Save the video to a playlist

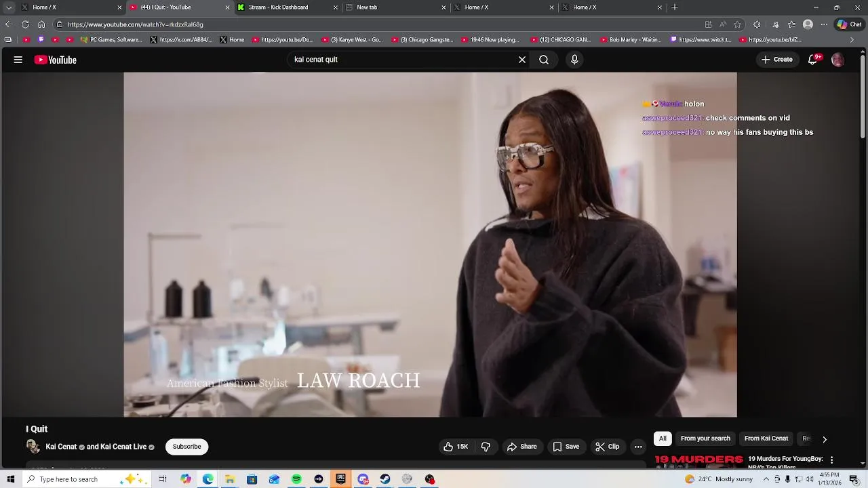pos(566,447)
